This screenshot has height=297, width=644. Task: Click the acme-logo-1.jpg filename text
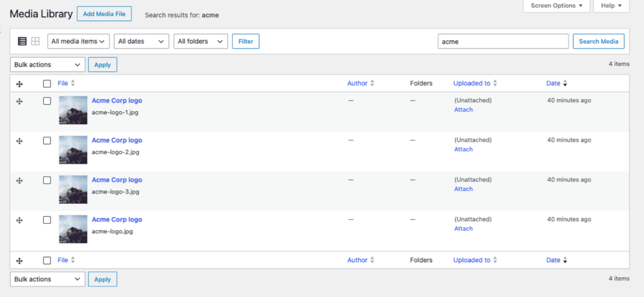click(115, 113)
